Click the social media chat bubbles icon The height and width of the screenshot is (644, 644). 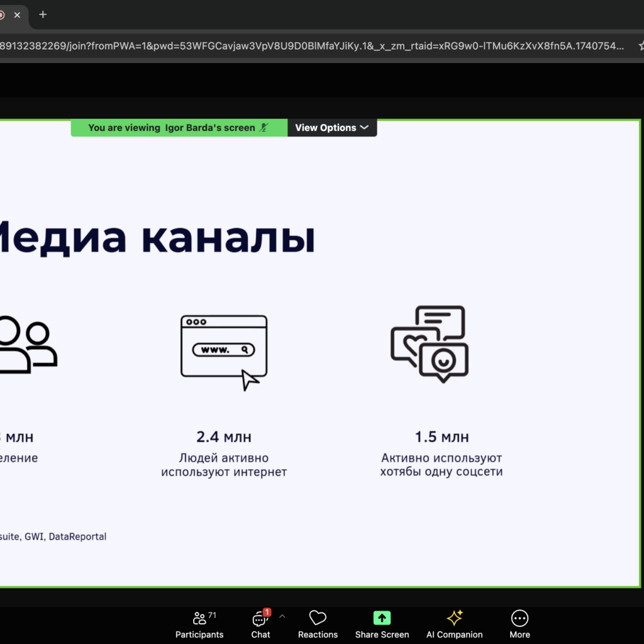(x=430, y=344)
